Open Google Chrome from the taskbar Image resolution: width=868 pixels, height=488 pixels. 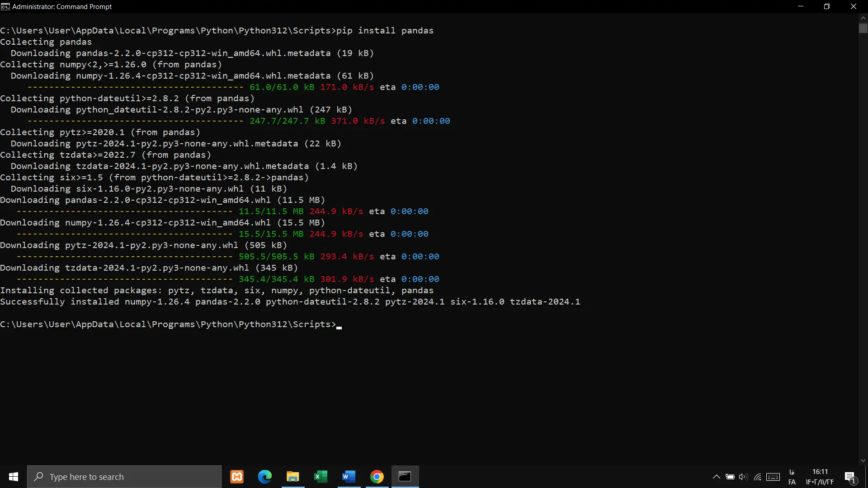377,477
